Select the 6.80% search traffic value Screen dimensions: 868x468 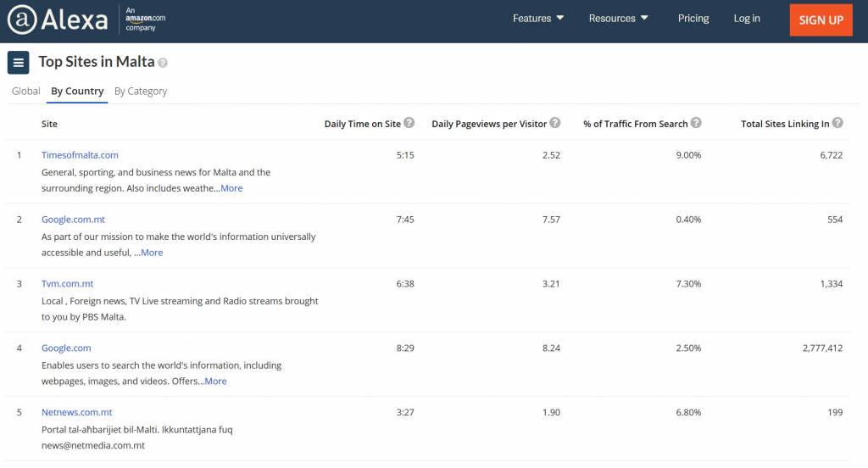click(688, 412)
